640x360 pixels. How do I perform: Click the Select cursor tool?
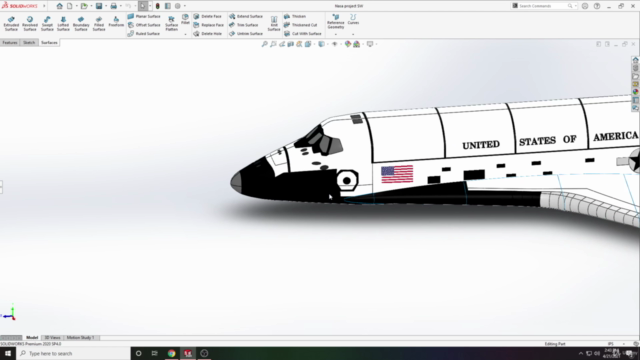[143, 6]
